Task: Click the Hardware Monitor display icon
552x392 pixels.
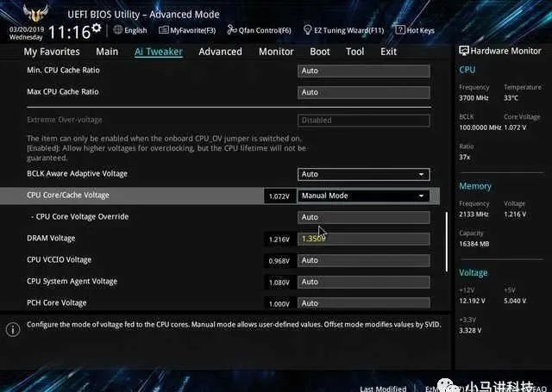Action: (x=464, y=51)
